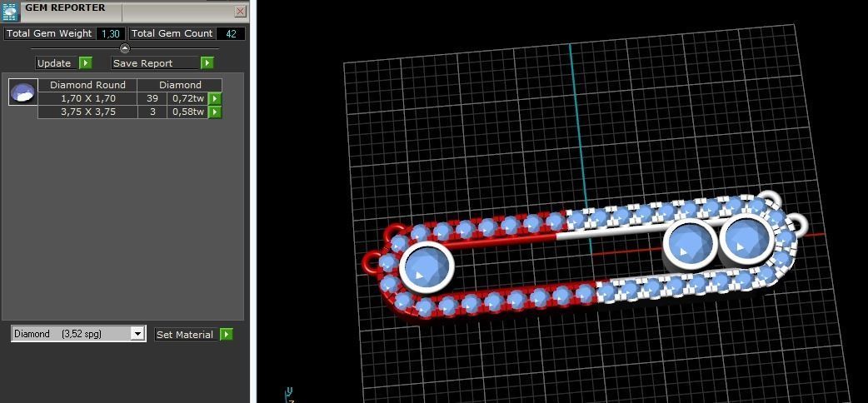Click the green arrow on 0,72tw row
868x403 pixels.
coord(214,98)
